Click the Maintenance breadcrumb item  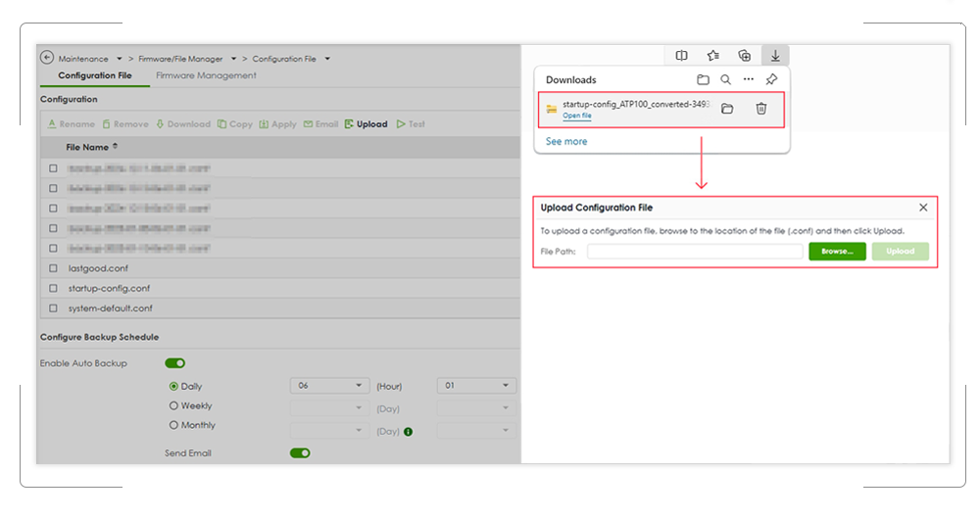click(83, 59)
